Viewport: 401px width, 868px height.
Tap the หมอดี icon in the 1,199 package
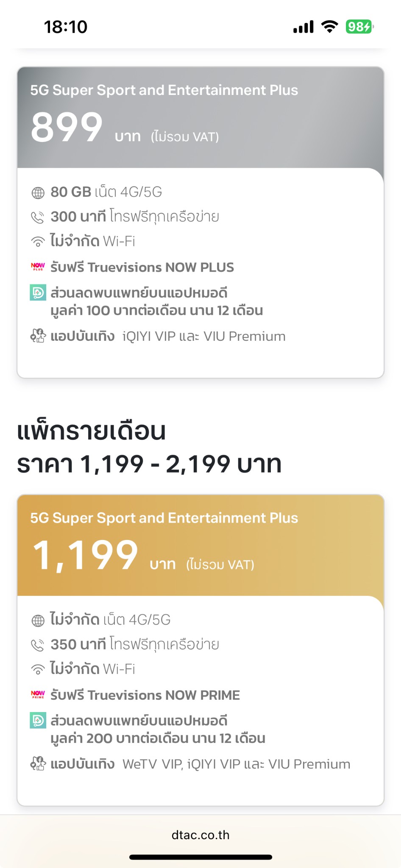[38, 720]
